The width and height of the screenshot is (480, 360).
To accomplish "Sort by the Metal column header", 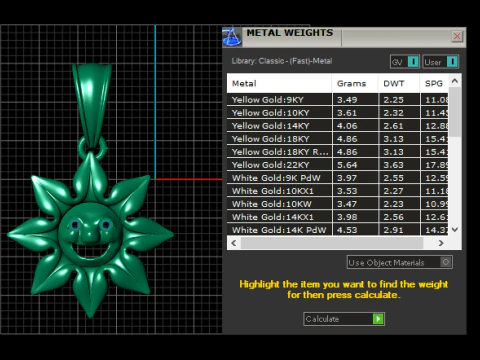I will 279,83.
